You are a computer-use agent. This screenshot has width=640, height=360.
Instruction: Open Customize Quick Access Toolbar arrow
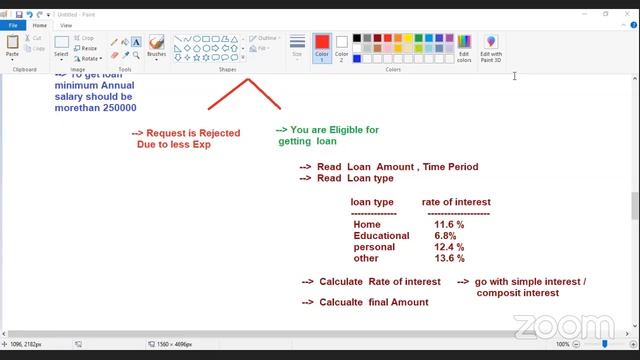[x=48, y=15]
